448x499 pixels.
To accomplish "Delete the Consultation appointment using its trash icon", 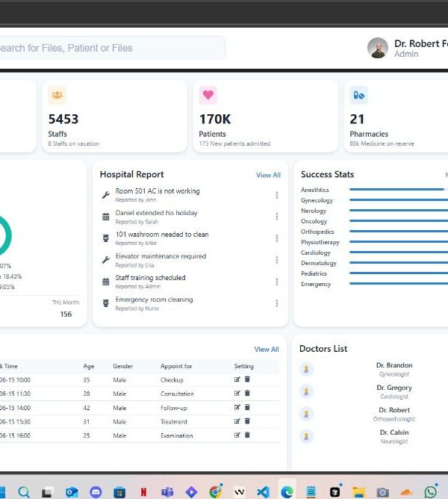I will point(247,394).
